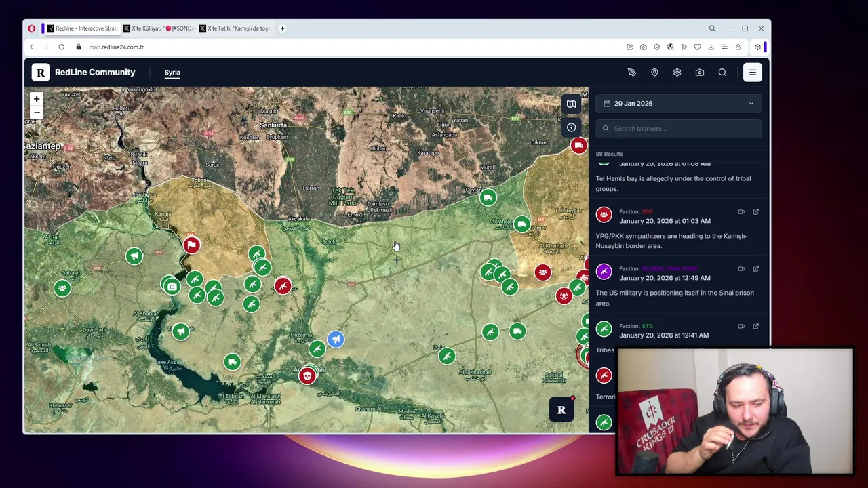Open Opera menu logo icon
This screenshot has width=868, height=488.
tap(32, 28)
